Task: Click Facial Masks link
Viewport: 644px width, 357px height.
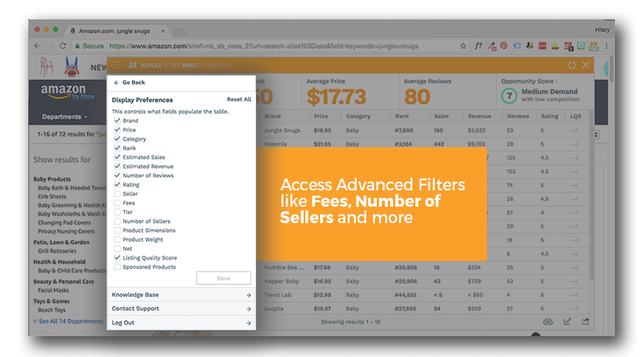Action: coord(54,290)
